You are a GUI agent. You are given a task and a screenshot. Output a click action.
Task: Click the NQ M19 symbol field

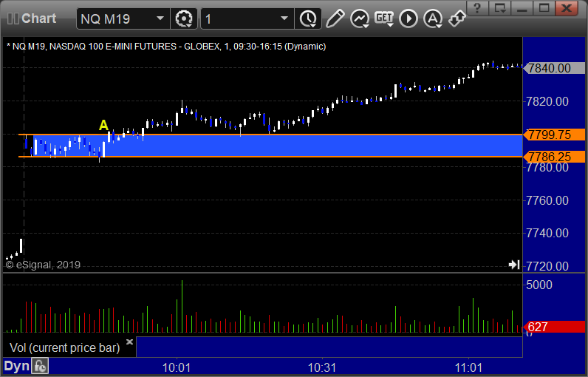click(x=123, y=18)
